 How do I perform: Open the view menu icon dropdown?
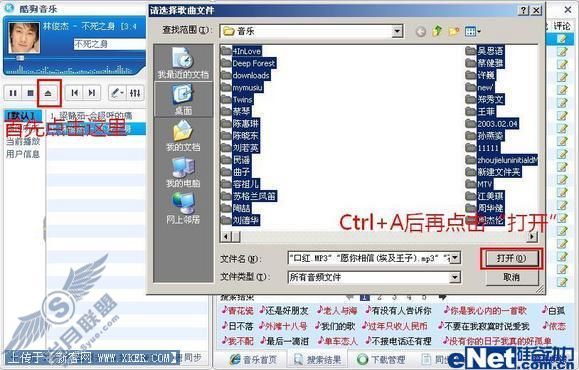pos(473,32)
